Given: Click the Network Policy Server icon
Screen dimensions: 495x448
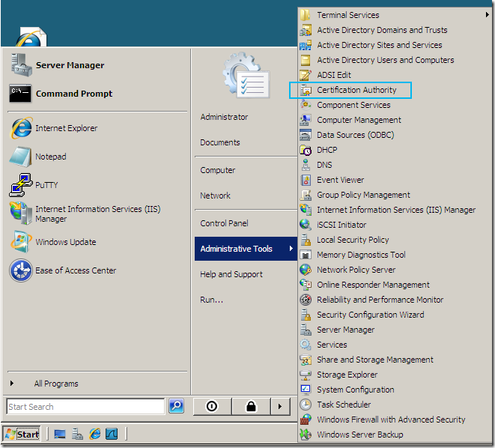Looking at the screenshot, I should tap(306, 270).
